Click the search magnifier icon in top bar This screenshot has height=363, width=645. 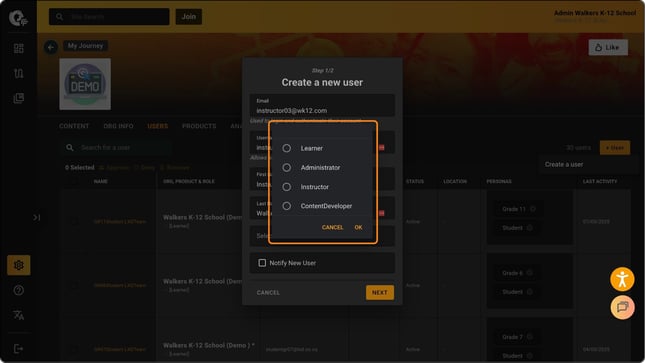pos(60,17)
